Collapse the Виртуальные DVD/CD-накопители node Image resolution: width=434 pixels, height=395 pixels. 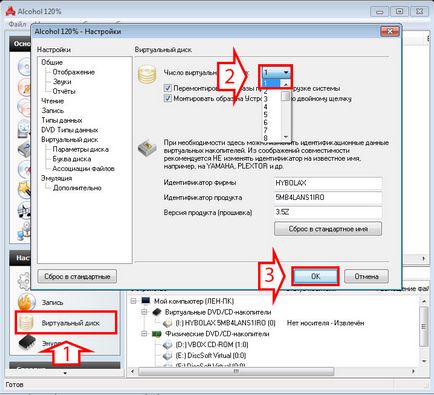pos(144,312)
